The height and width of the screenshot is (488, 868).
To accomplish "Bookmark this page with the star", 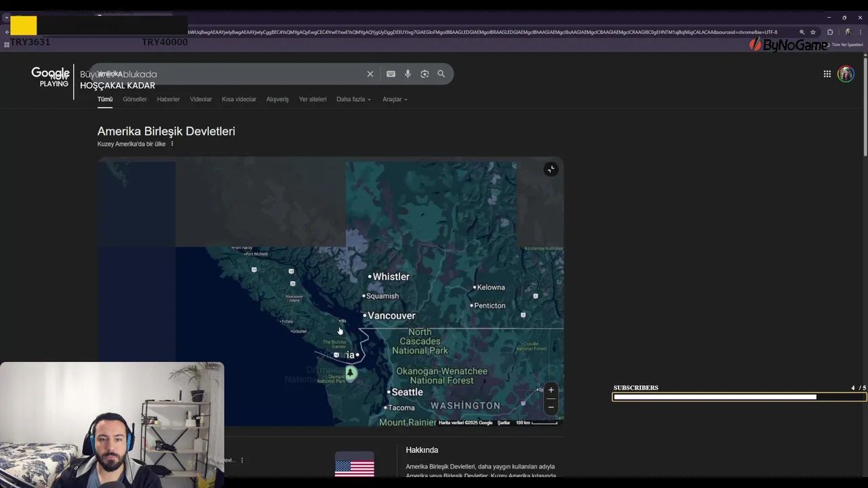I will 813,32.
